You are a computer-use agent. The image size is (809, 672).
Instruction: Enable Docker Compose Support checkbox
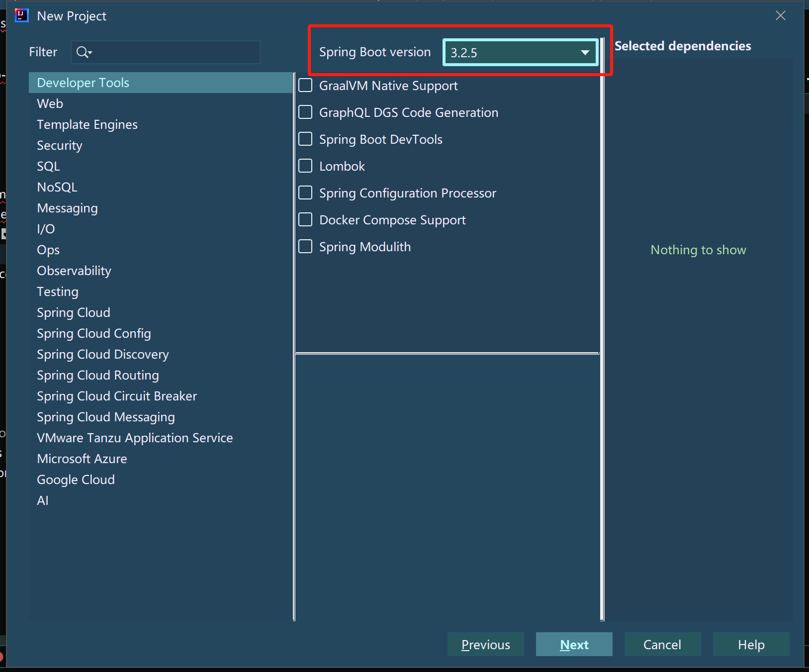tap(305, 219)
